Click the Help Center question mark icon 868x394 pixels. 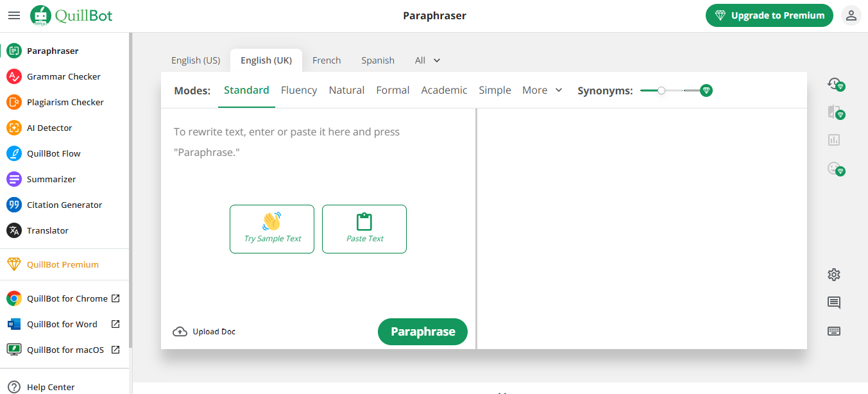14,387
